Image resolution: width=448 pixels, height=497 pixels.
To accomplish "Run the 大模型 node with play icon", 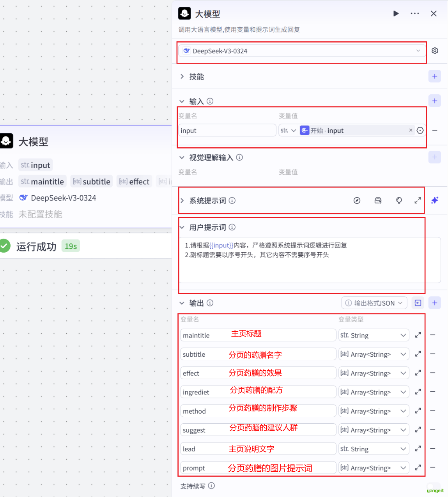I will [396, 14].
